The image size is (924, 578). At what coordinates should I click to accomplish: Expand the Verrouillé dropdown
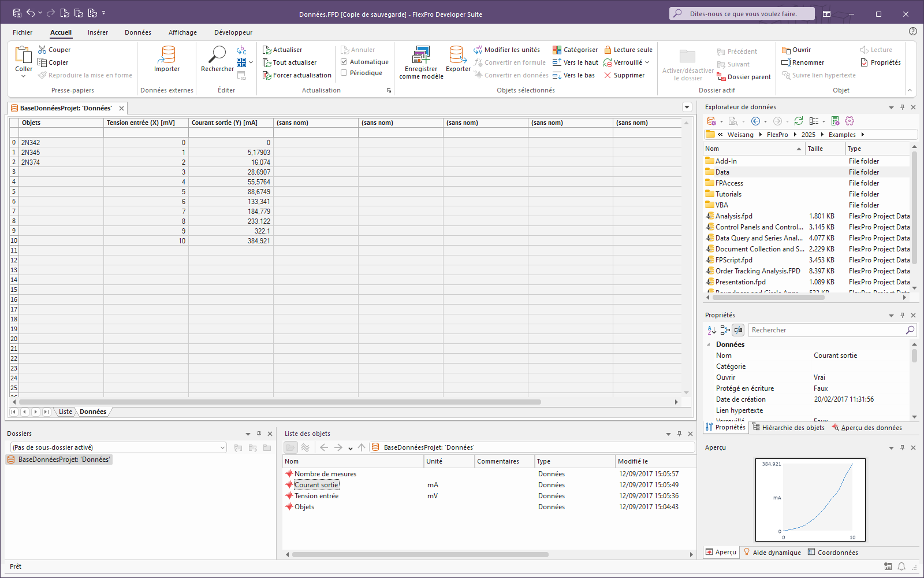(647, 62)
